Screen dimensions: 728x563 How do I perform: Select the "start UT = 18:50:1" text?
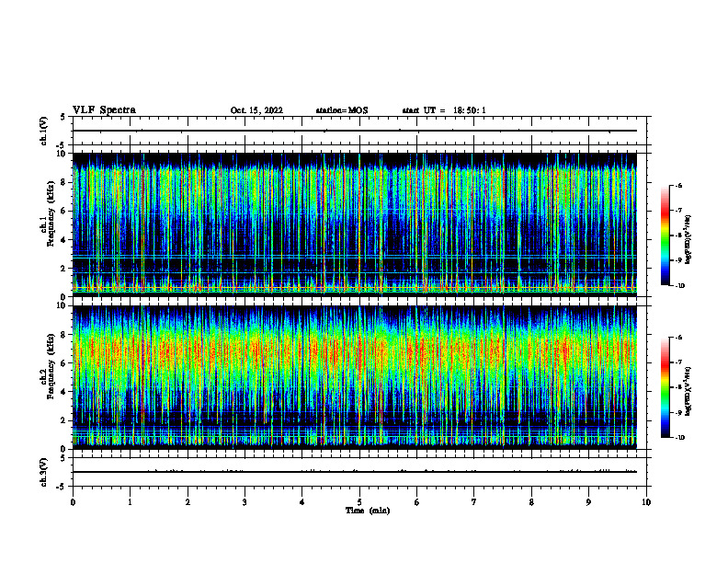tap(444, 110)
